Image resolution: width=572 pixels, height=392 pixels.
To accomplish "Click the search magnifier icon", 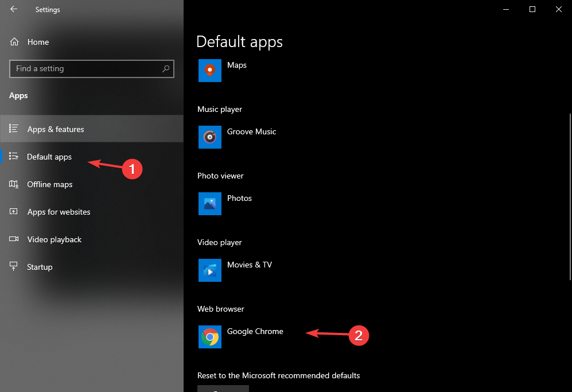I will coord(166,69).
